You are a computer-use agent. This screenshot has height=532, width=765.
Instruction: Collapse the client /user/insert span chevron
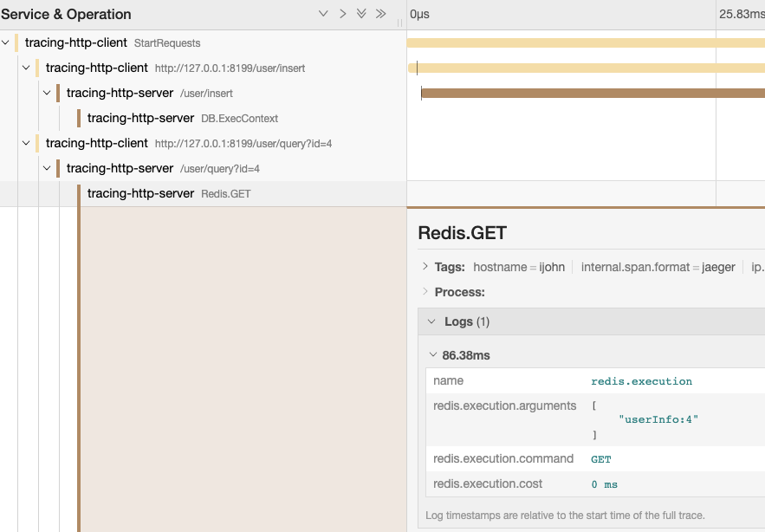[x=27, y=68]
